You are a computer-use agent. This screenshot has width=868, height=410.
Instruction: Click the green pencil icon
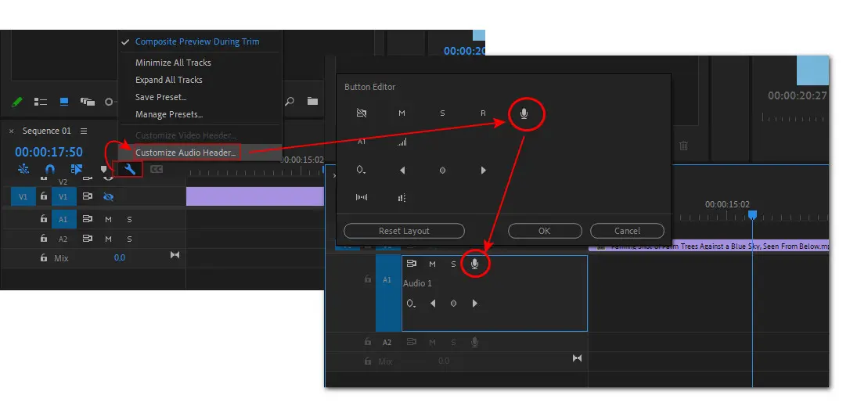[x=17, y=102]
